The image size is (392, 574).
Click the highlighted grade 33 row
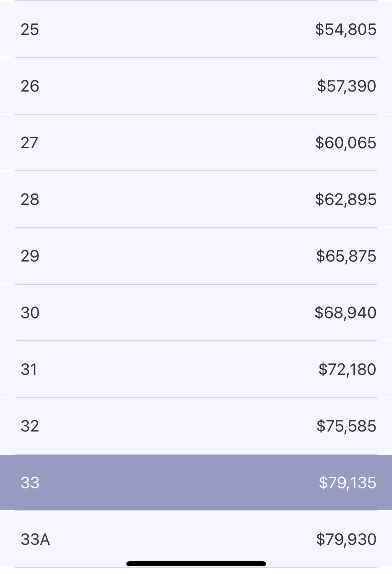coord(196,482)
